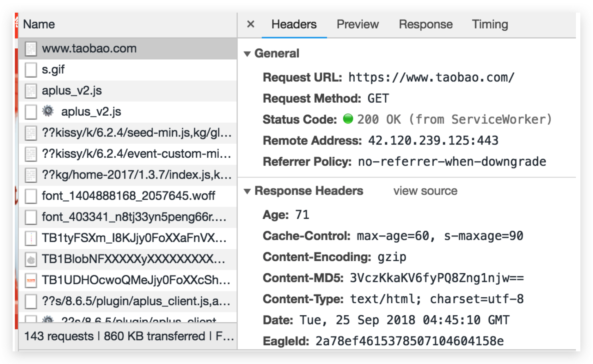Select the ??s/8.6.5/plugin/aplus_client.js request
The height and width of the screenshot is (364, 593).
pos(128,301)
